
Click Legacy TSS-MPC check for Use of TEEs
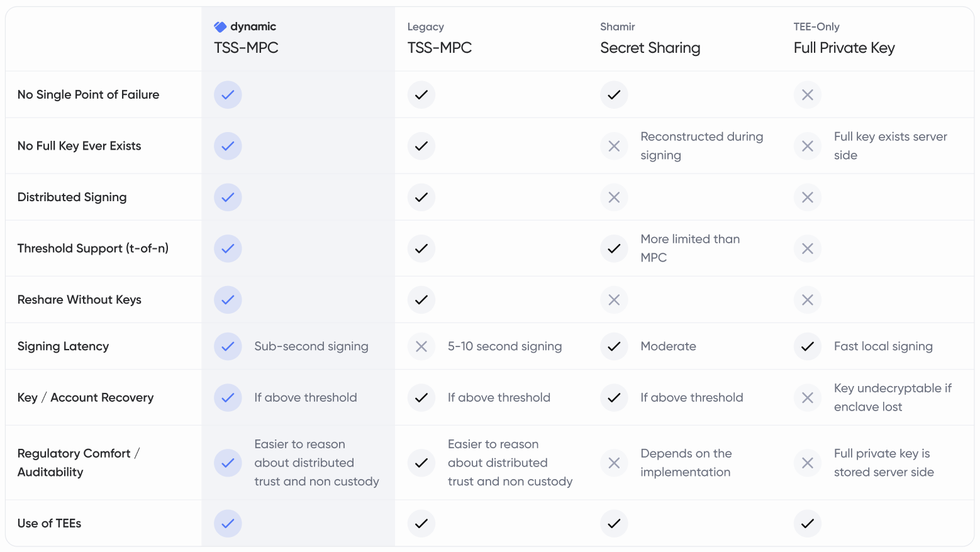coord(421,523)
